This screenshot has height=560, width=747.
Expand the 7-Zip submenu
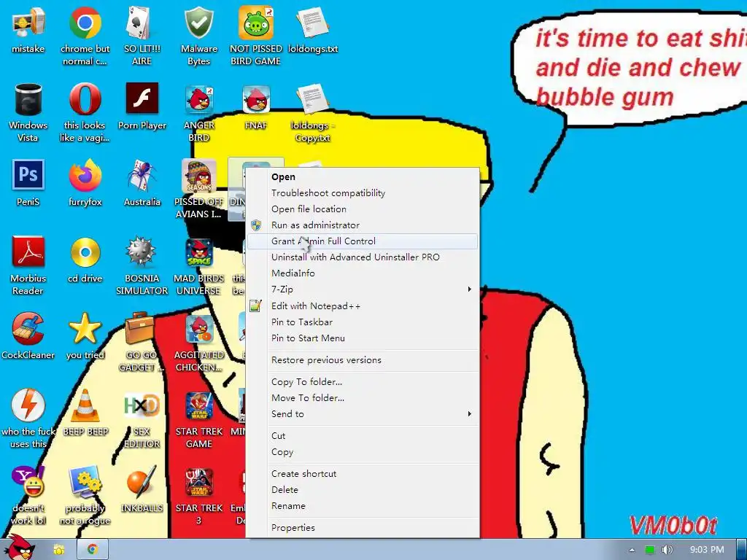(363, 289)
